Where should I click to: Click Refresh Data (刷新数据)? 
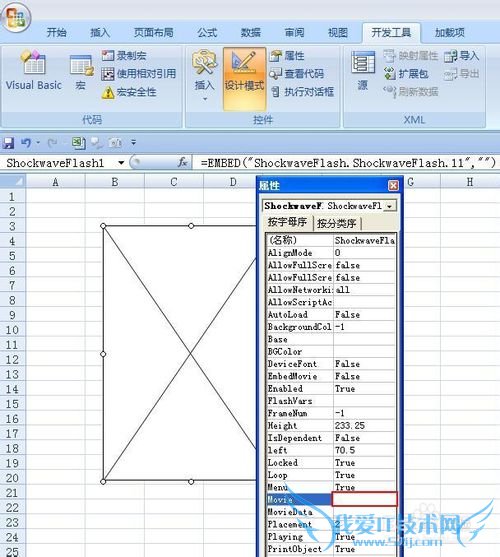pyautogui.click(x=411, y=92)
